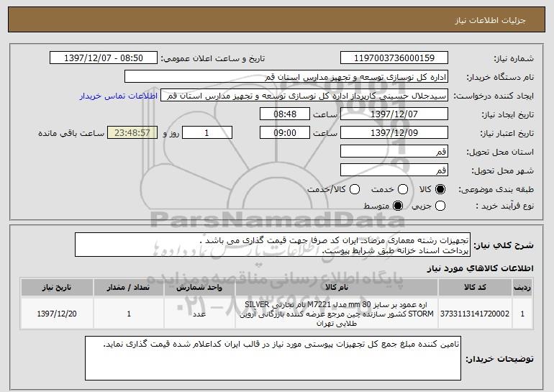Click the توضیحات خریدار label
Viewport: 554px width, 392px height.
499,359
